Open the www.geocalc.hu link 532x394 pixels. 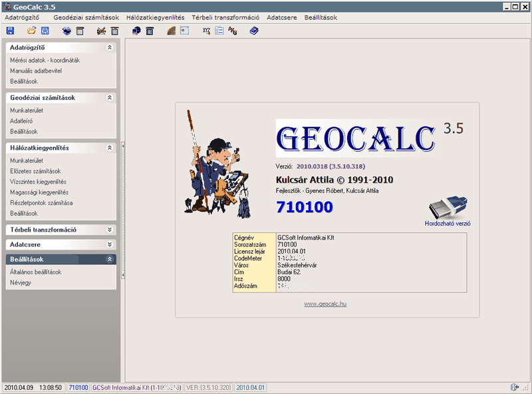click(325, 303)
